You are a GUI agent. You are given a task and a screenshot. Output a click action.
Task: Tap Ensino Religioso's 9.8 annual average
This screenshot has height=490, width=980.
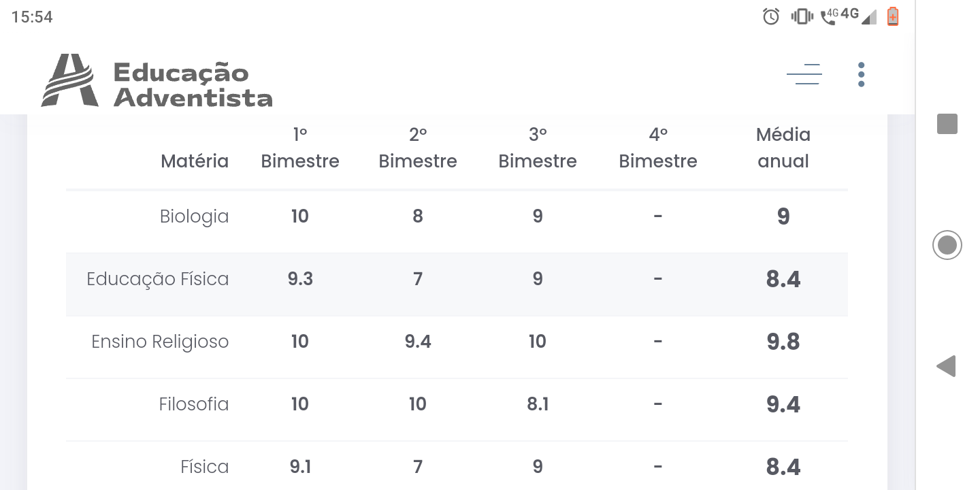tap(783, 342)
